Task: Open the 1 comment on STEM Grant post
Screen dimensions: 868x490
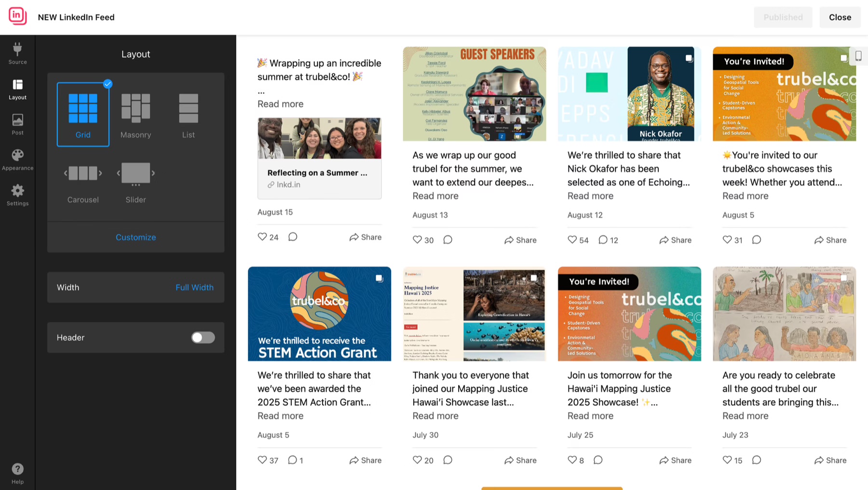Action: (295, 460)
